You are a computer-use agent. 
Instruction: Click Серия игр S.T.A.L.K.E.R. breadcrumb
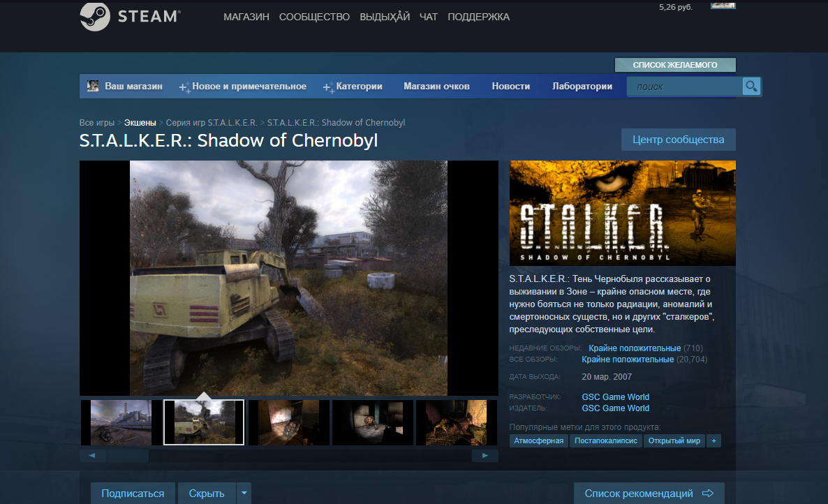point(212,122)
